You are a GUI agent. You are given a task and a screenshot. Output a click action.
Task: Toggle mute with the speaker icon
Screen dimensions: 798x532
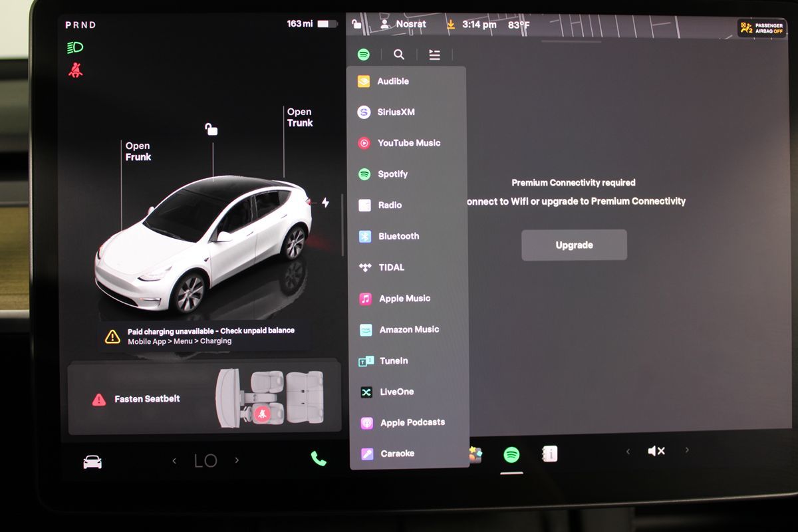tap(656, 452)
